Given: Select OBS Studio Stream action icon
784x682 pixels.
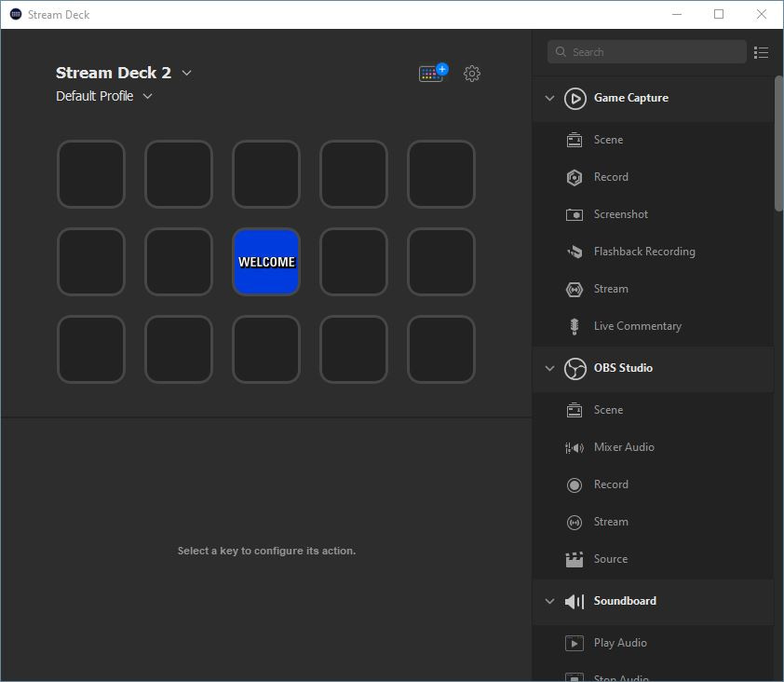Looking at the screenshot, I should (574, 522).
